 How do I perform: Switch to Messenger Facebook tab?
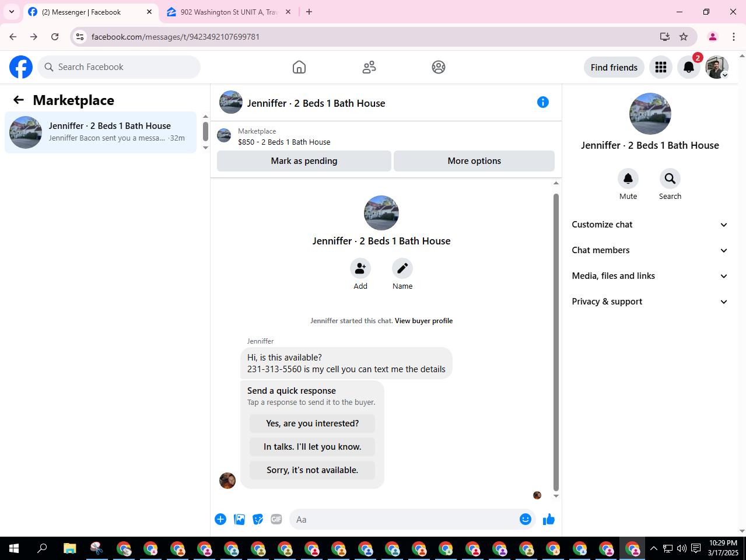[x=90, y=12]
